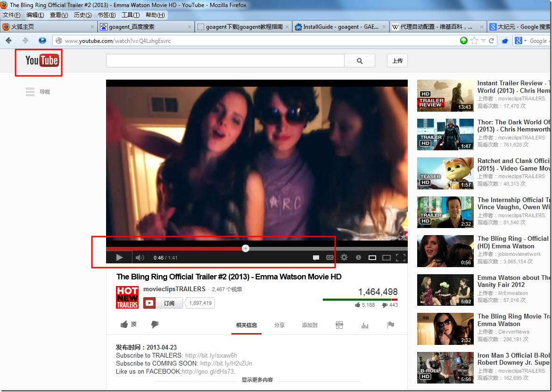Screen dimensions: 552x392
Task: Click the 订阅 subscribe button
Action: pos(169,303)
